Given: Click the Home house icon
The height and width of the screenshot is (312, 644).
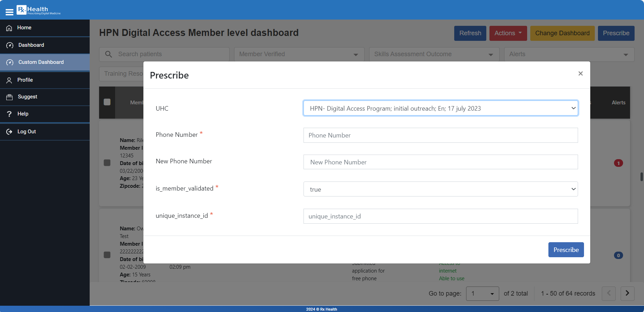Looking at the screenshot, I should 9,28.
